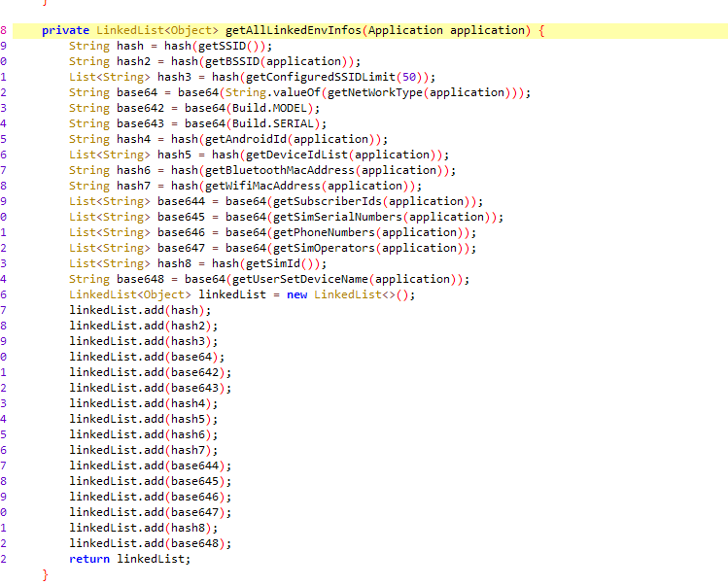Click linkedList.add(hash3) statement

pyautogui.click(x=144, y=342)
